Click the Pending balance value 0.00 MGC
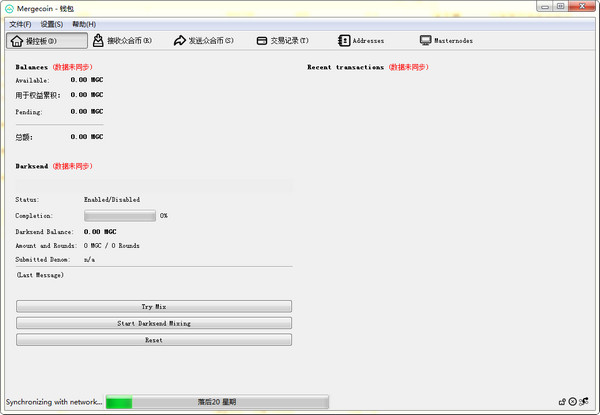This screenshot has width=600, height=415. click(87, 112)
